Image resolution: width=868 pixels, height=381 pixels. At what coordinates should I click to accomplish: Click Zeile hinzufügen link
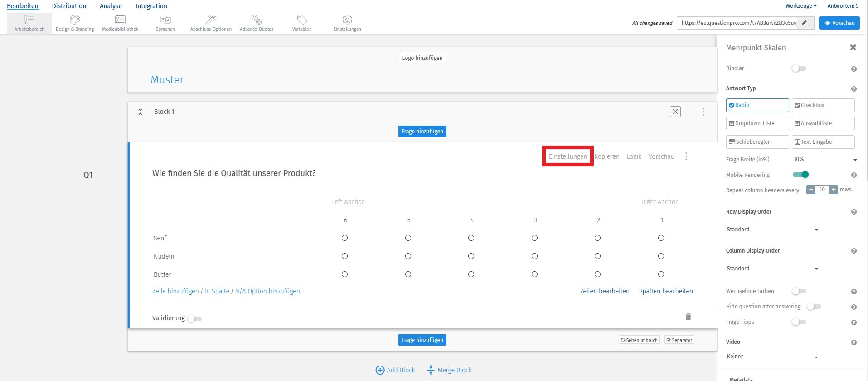[175, 291]
